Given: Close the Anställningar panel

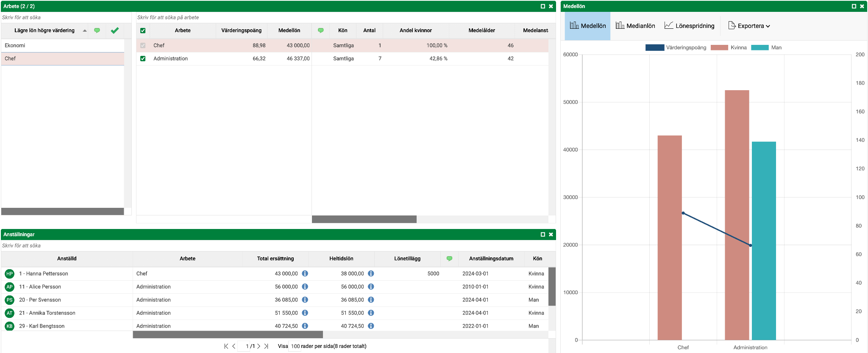Looking at the screenshot, I should [551, 234].
